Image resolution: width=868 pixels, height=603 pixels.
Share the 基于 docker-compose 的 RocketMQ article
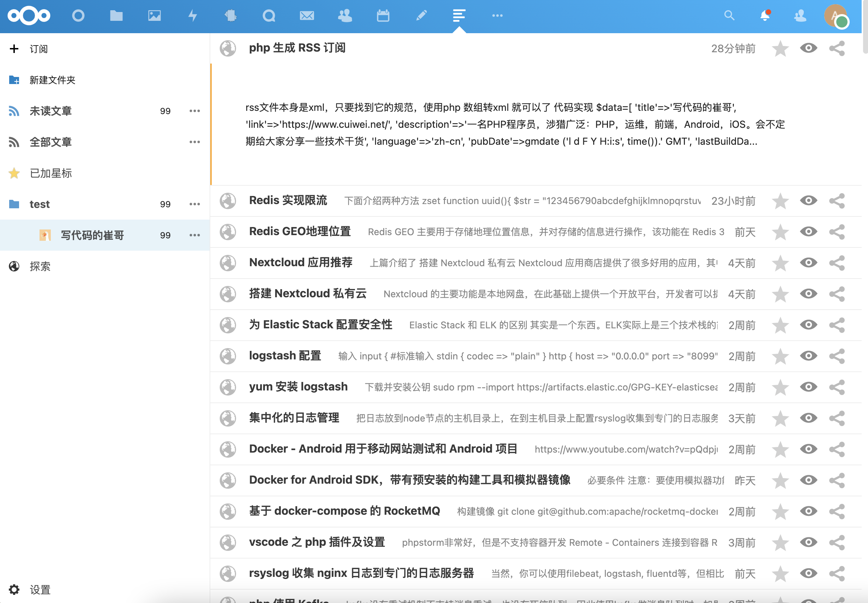(x=837, y=511)
